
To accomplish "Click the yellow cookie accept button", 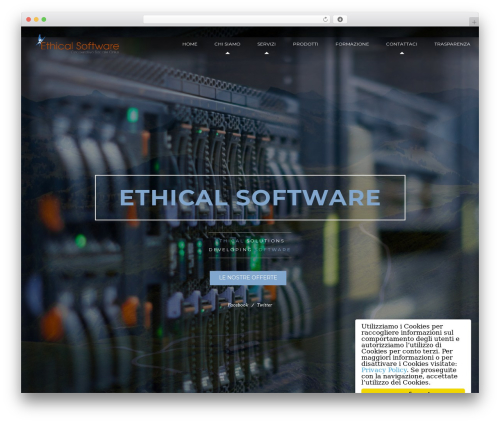I will 413,391.
